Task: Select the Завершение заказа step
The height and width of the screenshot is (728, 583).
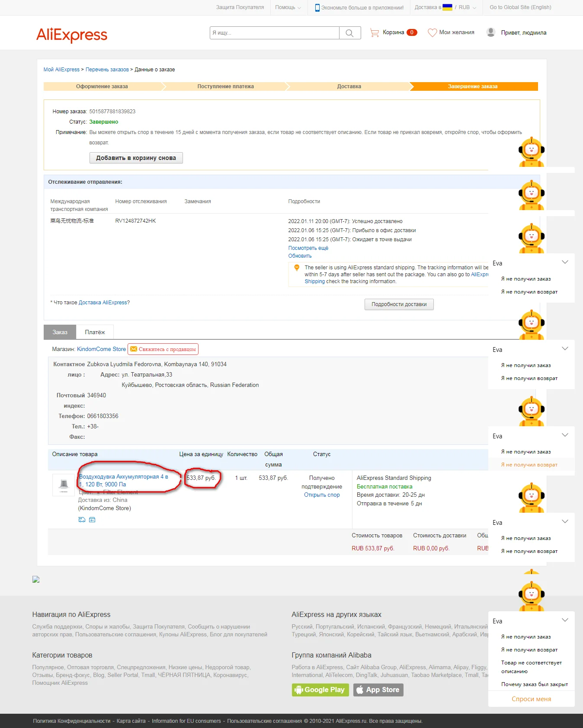Action: coord(473,86)
